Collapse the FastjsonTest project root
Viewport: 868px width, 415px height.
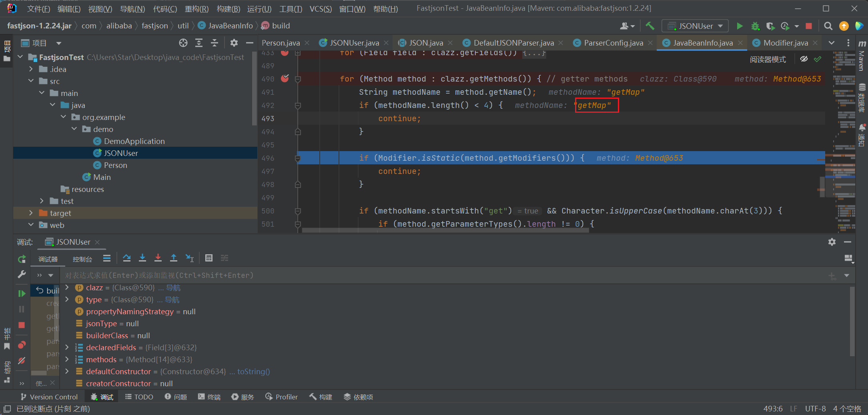pyautogui.click(x=20, y=57)
